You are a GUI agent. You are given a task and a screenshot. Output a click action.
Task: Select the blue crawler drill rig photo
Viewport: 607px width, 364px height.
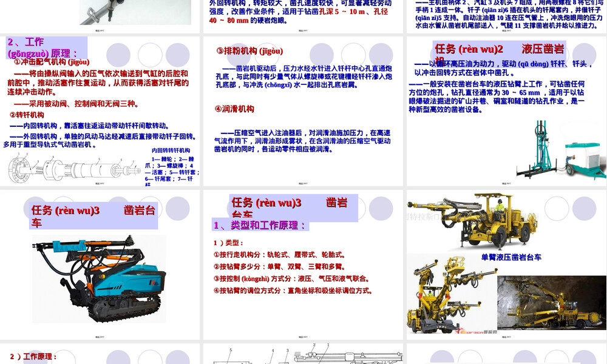[x=99, y=278]
